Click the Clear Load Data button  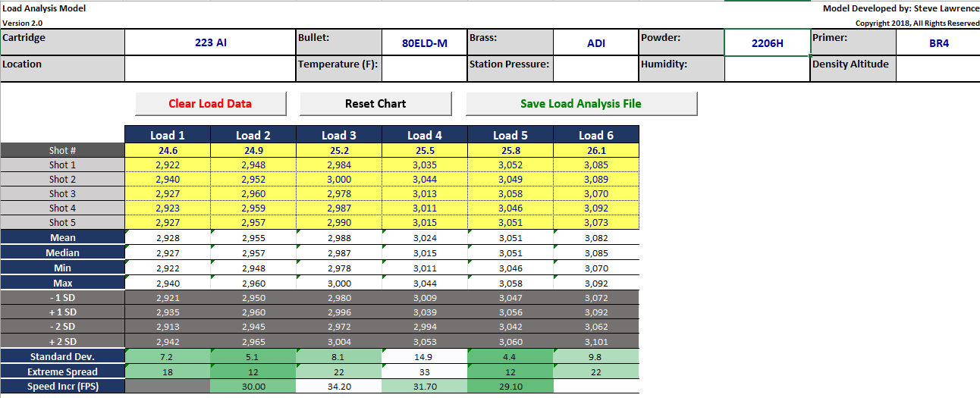click(210, 104)
